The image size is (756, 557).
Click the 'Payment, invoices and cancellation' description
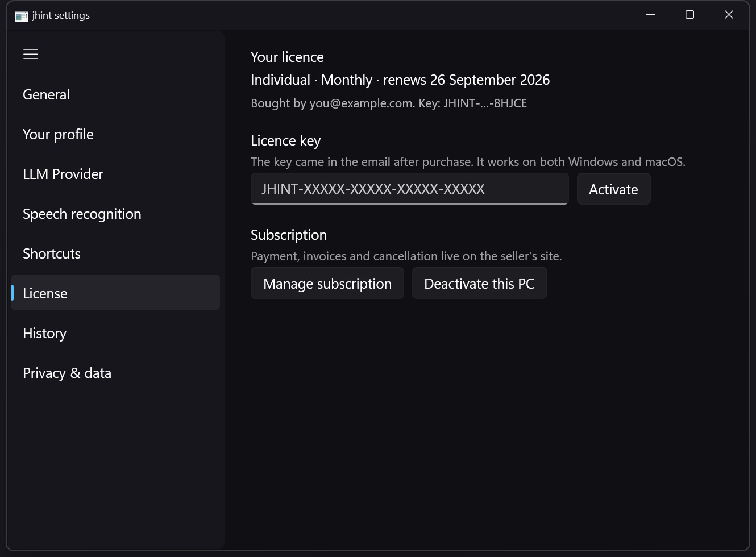click(406, 256)
